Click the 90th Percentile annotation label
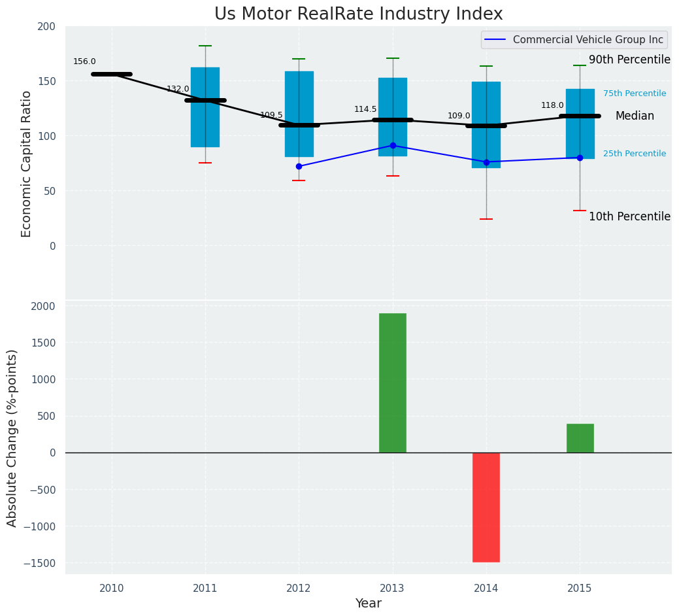 click(x=629, y=60)
